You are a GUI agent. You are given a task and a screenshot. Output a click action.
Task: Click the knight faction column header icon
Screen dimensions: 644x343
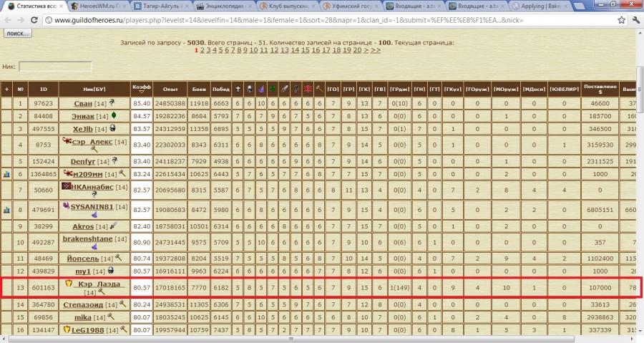coord(249,88)
